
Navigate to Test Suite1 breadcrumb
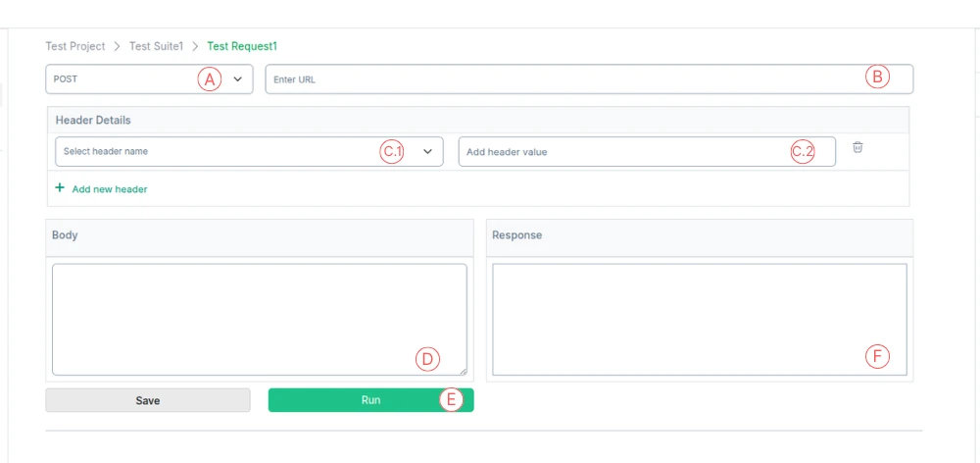coord(156,46)
